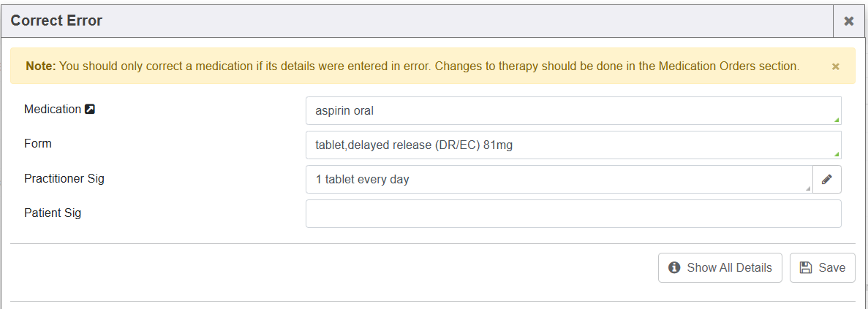Click the pencil icon beside Practitioner Sig
Screen dimensions: 868x309
pos(826,179)
